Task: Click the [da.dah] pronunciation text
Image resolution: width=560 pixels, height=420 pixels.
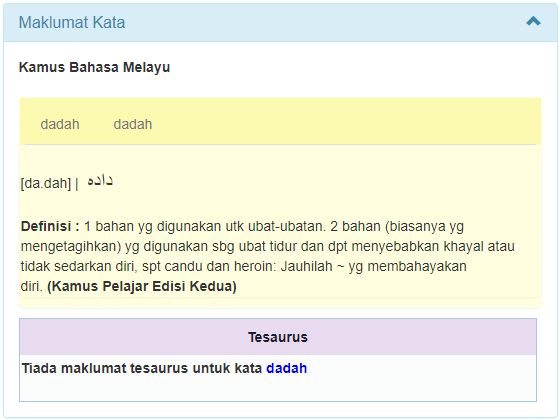Action: point(46,183)
